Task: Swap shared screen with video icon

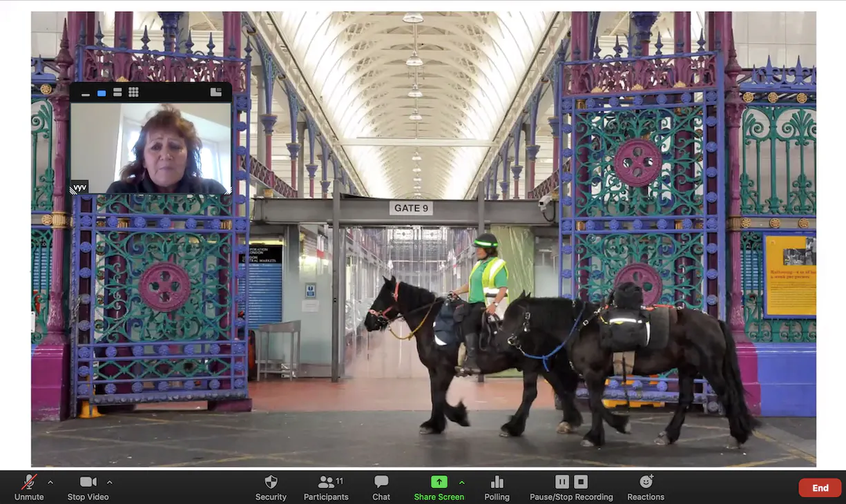Action: click(x=216, y=92)
